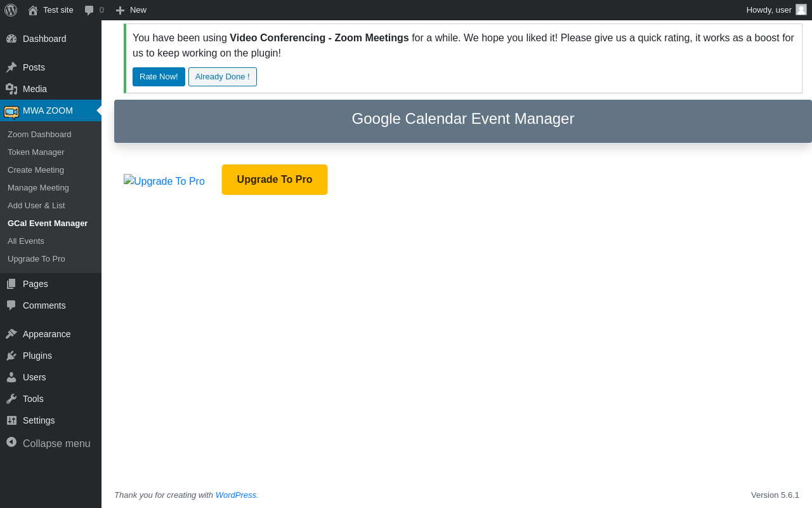Image resolution: width=812 pixels, height=508 pixels.
Task: Click the plus icon next to New
Action: click(120, 10)
